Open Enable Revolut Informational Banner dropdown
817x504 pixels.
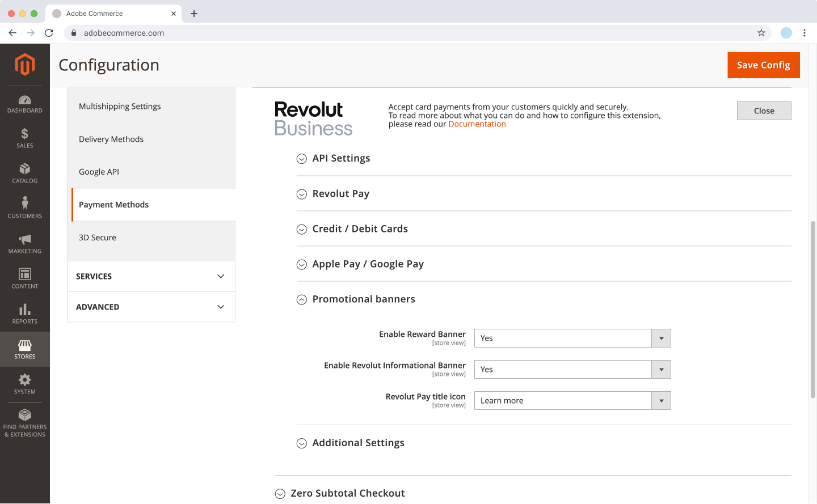pos(572,370)
